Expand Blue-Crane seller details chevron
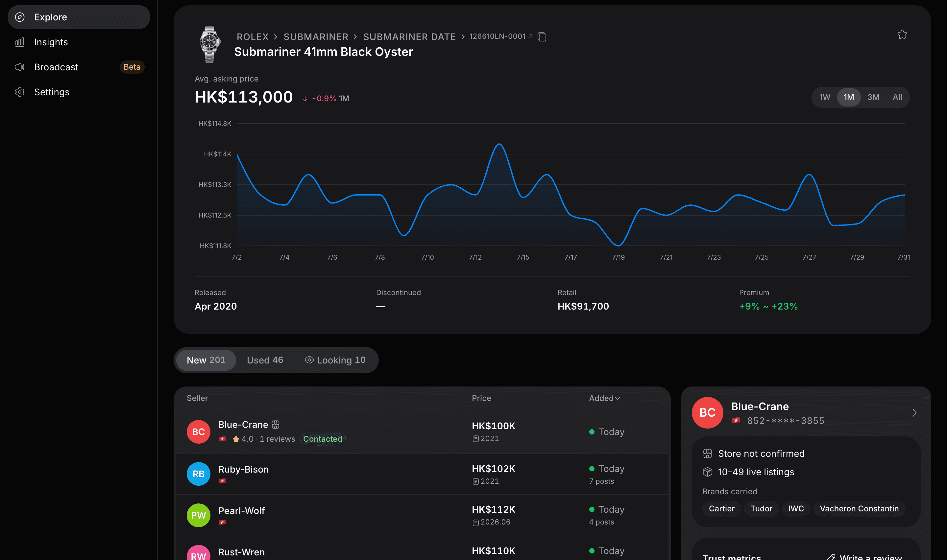The image size is (947, 560). (914, 413)
